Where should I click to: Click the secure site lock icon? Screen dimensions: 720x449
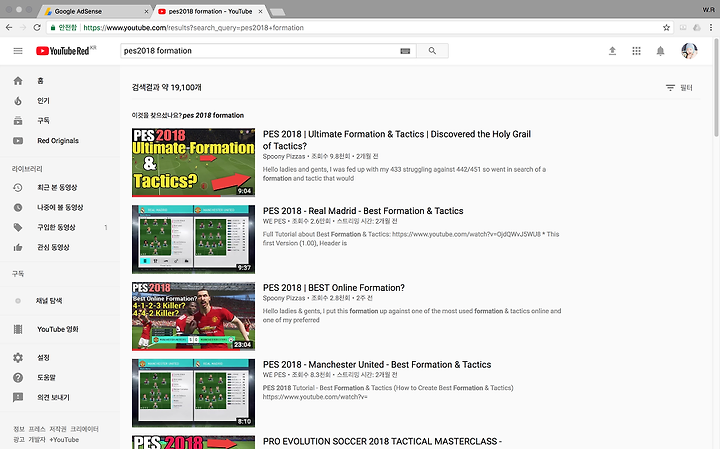coord(53,28)
